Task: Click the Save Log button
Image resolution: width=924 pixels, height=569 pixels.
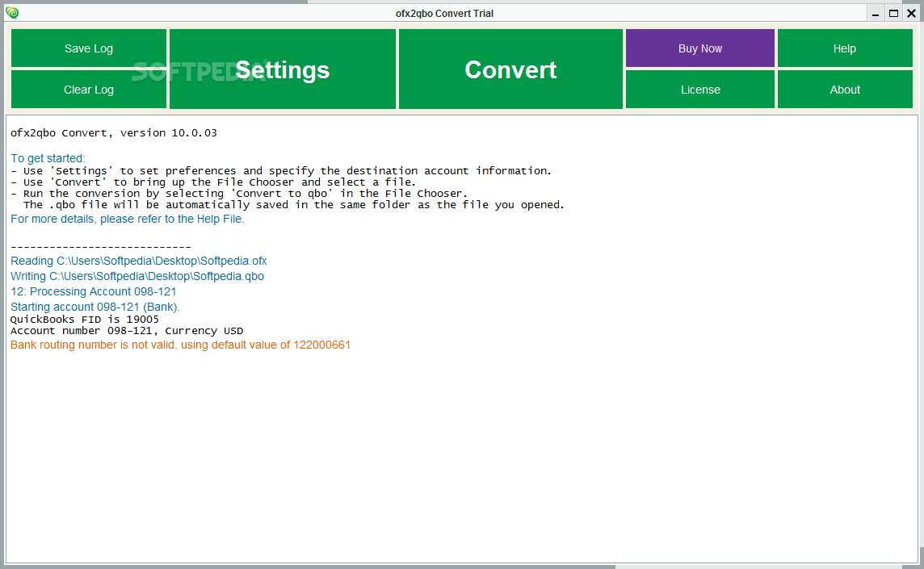Action: pyautogui.click(x=88, y=48)
